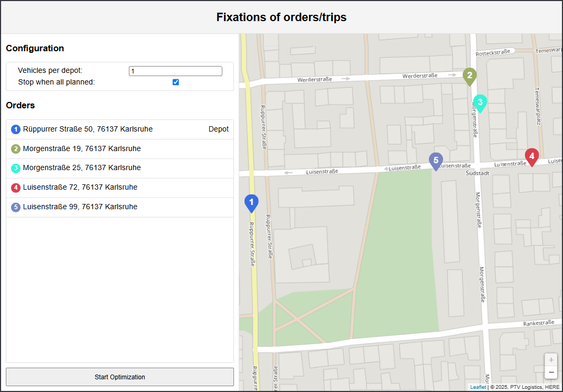Click the Rotteckstraße street label on map

(x=493, y=52)
